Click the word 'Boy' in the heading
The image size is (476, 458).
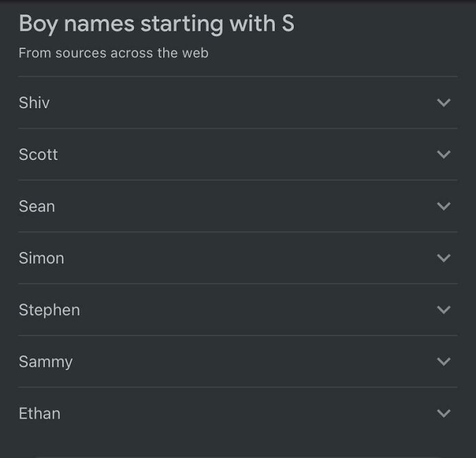click(38, 24)
